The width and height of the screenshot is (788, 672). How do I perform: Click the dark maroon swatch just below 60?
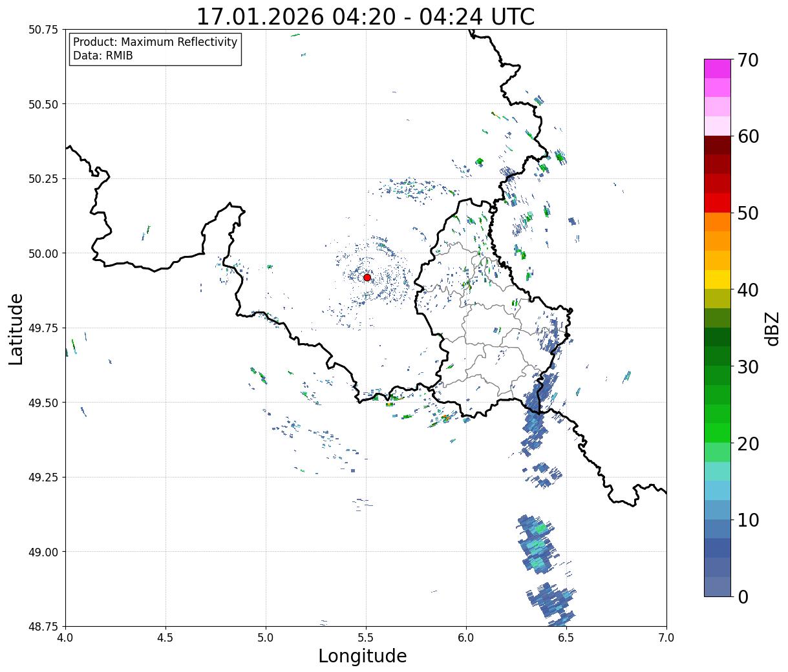718,145
